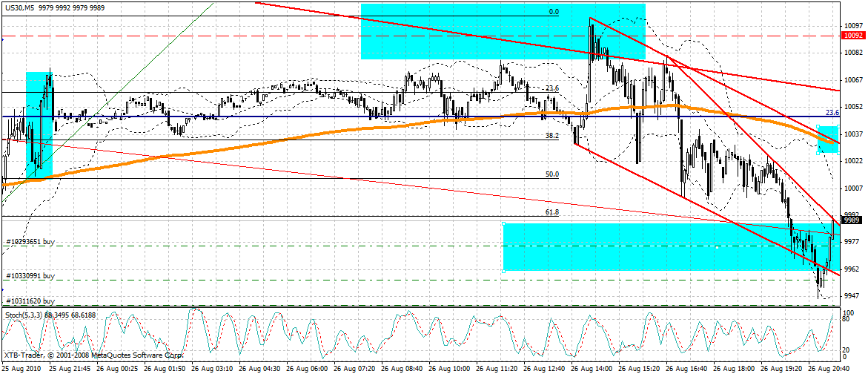The height and width of the screenshot is (374, 868).
Task: Click the 9962 price axis value
Action: 852,269
